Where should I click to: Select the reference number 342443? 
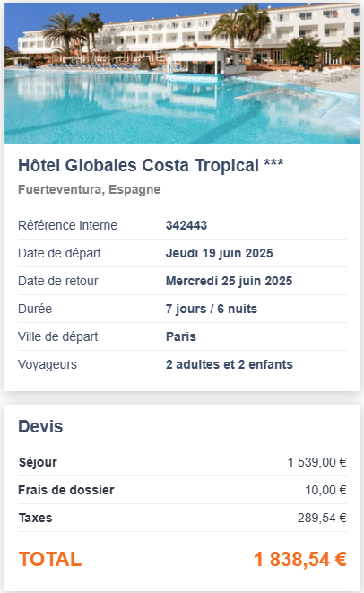(186, 225)
